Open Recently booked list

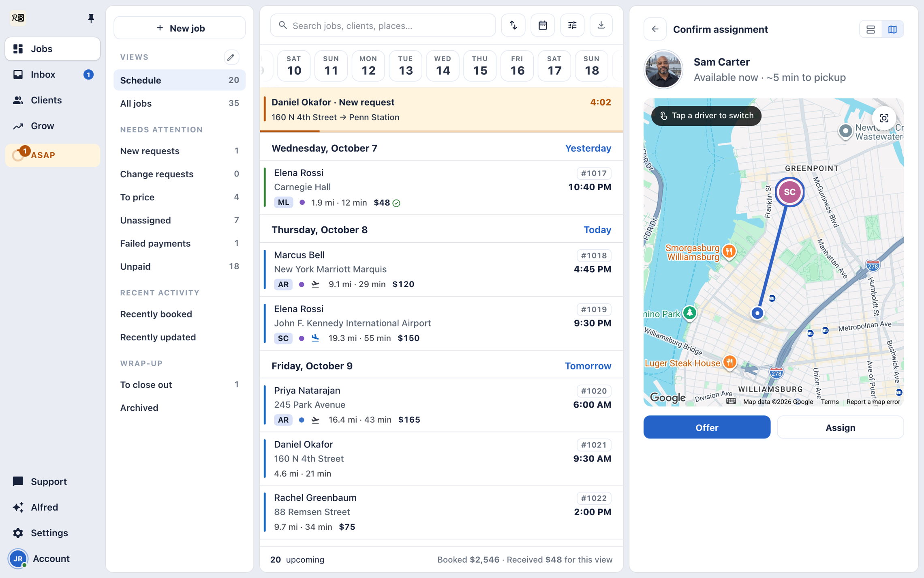click(x=180, y=314)
